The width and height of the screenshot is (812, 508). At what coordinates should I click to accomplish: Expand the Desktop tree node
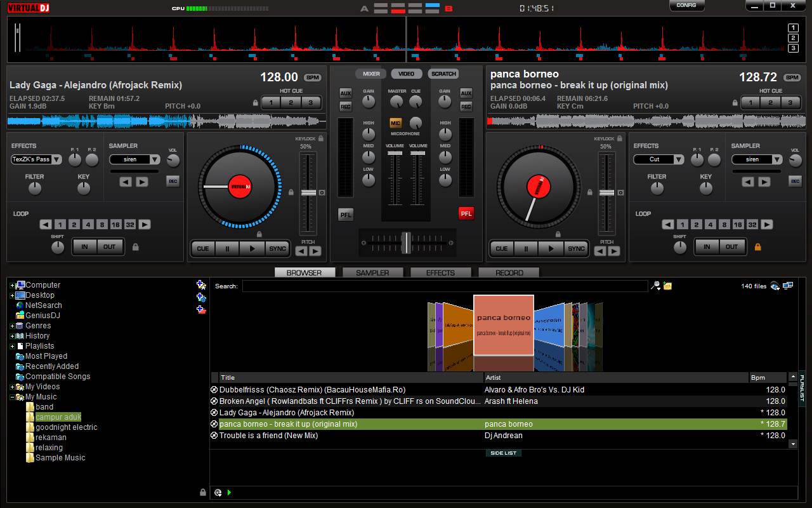tap(12, 295)
